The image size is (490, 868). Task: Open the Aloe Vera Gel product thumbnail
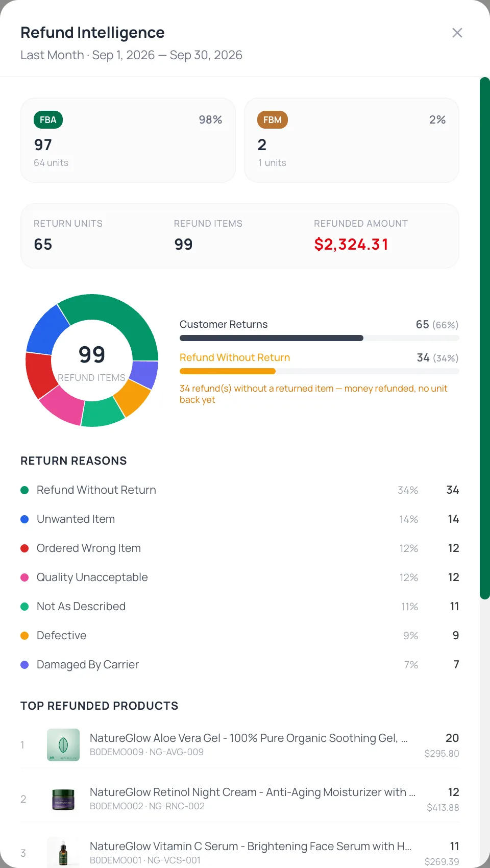click(63, 745)
